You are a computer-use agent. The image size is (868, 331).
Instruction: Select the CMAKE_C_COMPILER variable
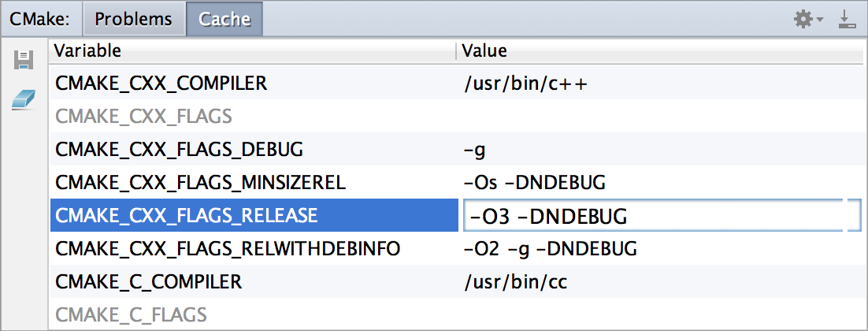149,281
